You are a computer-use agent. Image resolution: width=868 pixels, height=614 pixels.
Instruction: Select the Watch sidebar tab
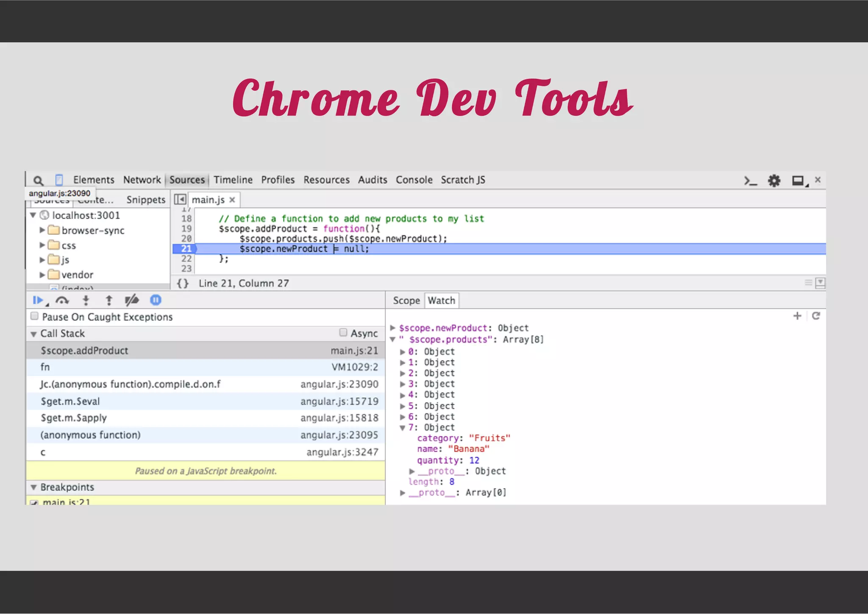(441, 300)
